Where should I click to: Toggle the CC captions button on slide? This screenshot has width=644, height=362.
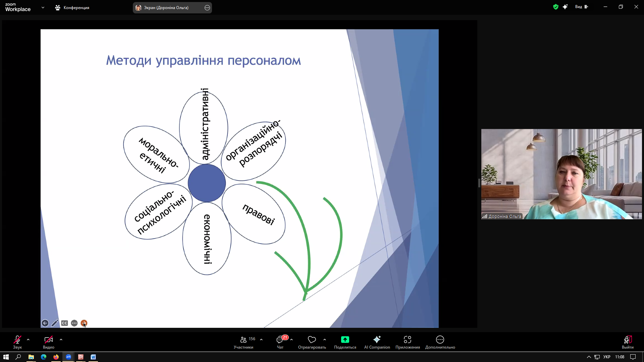(64, 323)
